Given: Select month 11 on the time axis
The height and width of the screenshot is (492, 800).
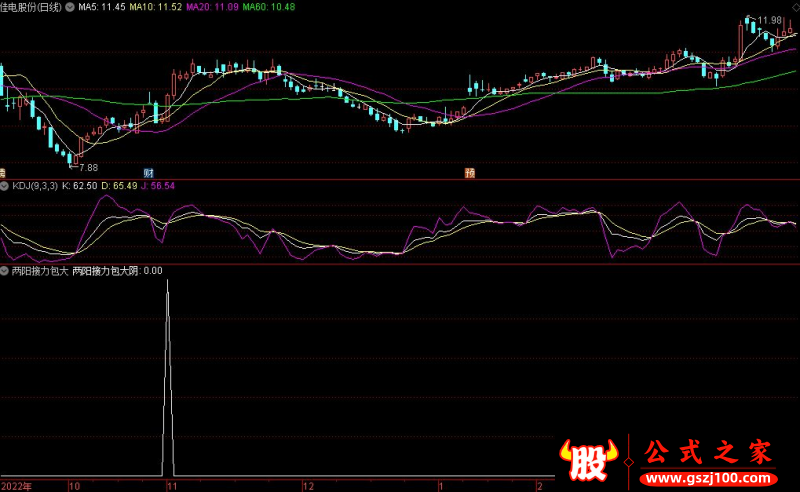Looking at the screenshot, I should pyautogui.click(x=171, y=485).
